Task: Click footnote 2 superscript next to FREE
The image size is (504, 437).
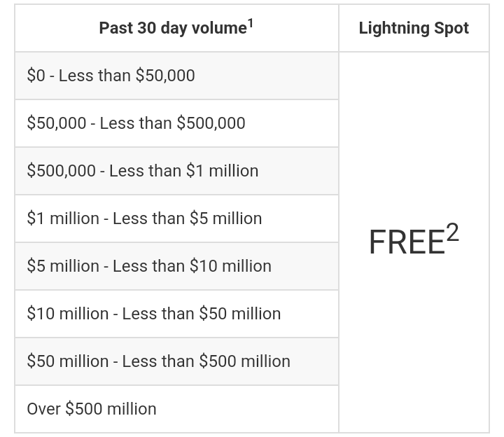Action: [452, 233]
